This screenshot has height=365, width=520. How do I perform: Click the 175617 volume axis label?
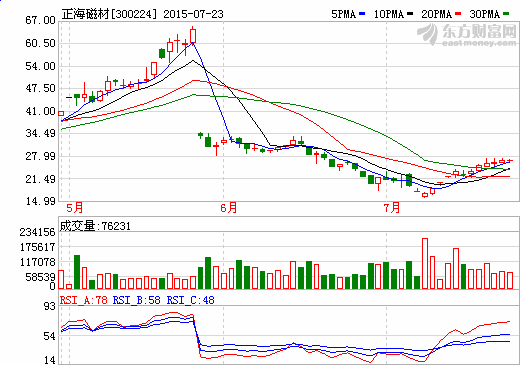point(37,247)
